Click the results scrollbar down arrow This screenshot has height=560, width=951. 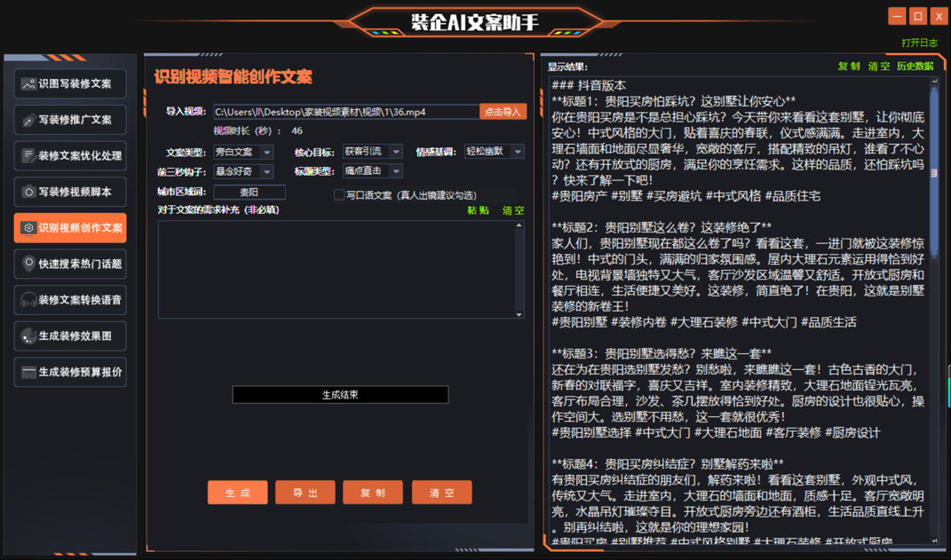tap(934, 540)
